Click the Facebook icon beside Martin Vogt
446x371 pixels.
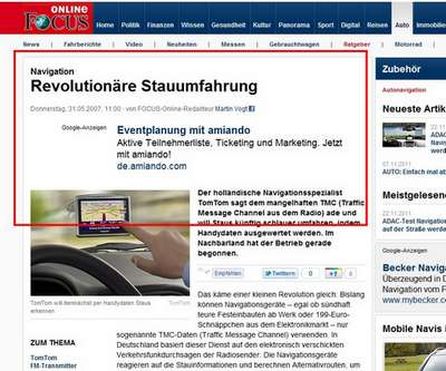point(252,109)
